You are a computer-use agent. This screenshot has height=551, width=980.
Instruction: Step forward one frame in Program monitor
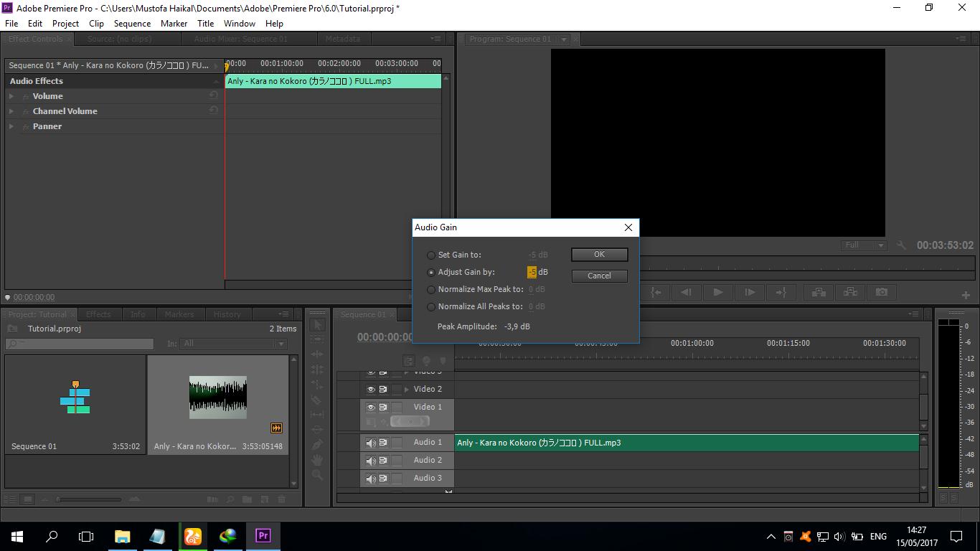tap(749, 292)
